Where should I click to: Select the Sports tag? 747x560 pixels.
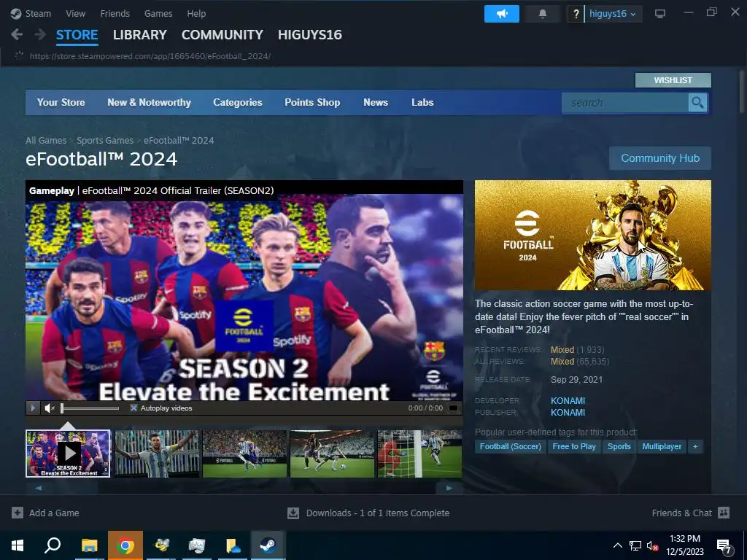(x=619, y=447)
